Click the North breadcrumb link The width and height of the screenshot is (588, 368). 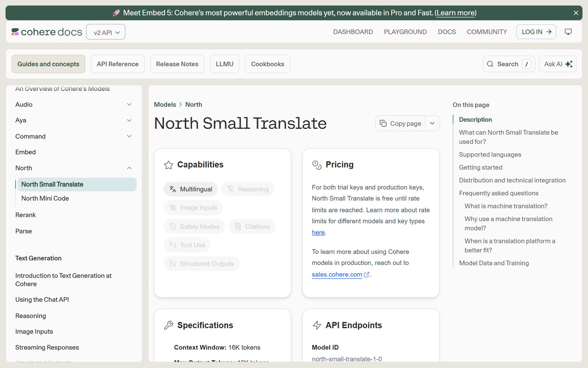point(194,105)
